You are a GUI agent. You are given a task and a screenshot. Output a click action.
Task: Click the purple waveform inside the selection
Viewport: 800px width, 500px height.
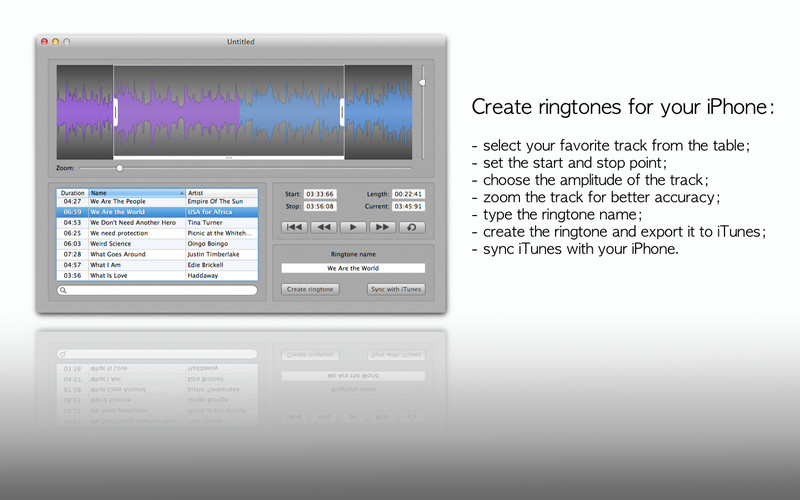click(179, 112)
